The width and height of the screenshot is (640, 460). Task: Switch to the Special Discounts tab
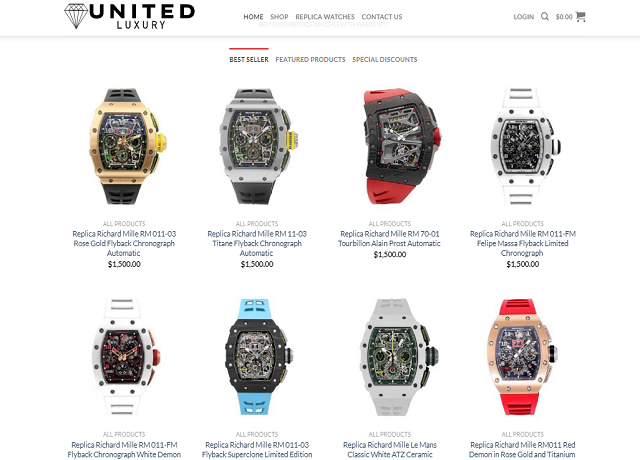point(384,60)
